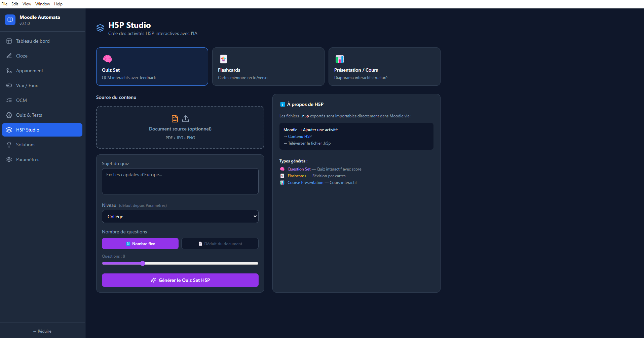Open the File menu

pyautogui.click(x=4, y=4)
